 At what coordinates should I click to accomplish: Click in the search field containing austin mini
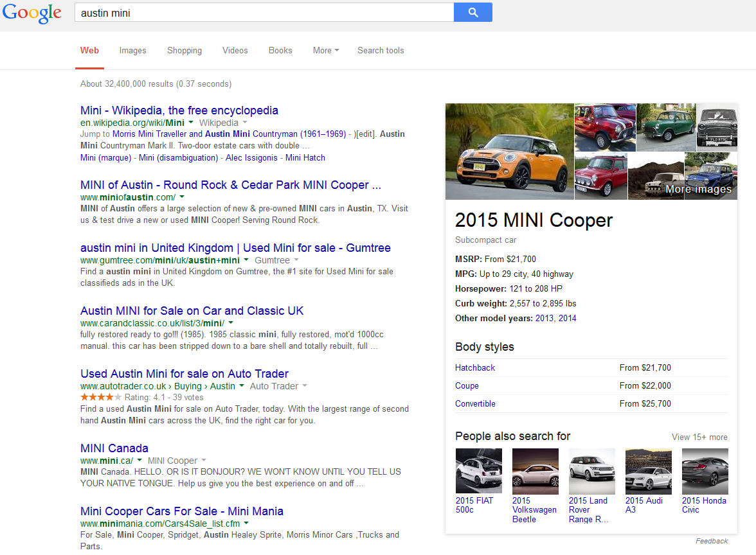click(264, 12)
